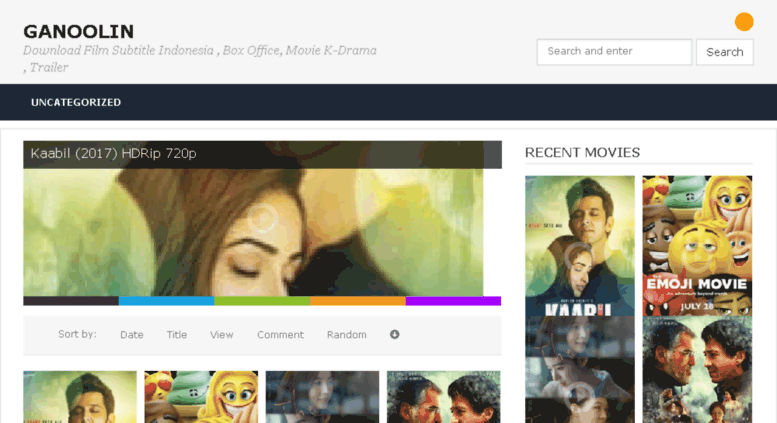Click the GANOOLIN site title
The width and height of the screenshot is (777, 423).
[78, 32]
